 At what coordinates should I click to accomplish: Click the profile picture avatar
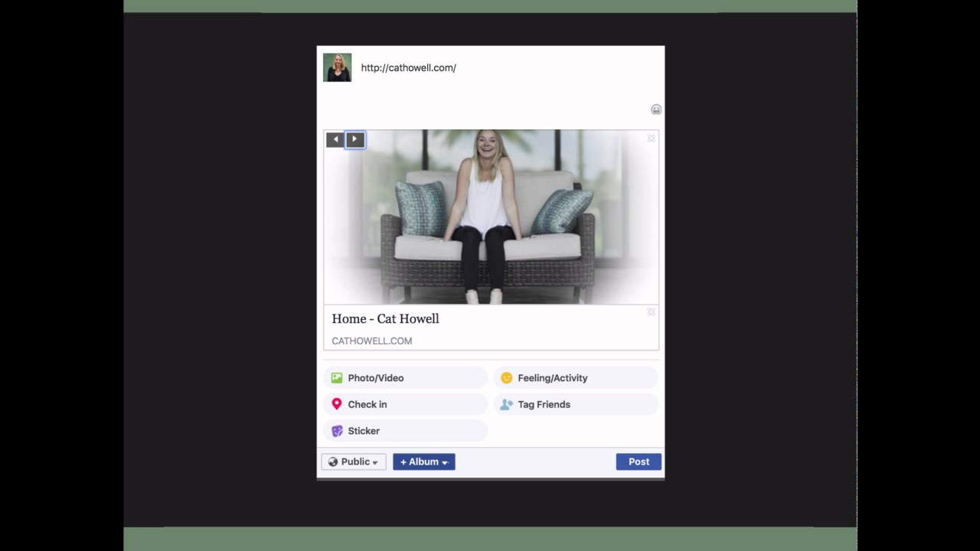(337, 67)
